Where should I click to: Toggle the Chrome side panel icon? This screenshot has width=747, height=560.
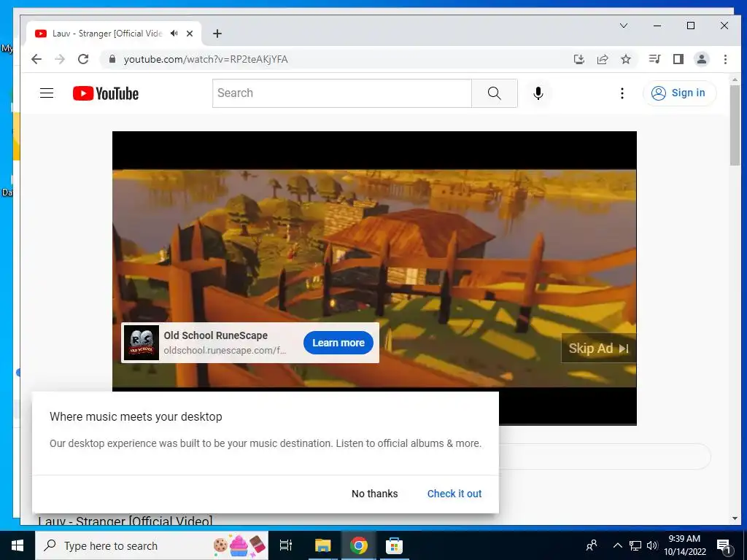(x=678, y=59)
